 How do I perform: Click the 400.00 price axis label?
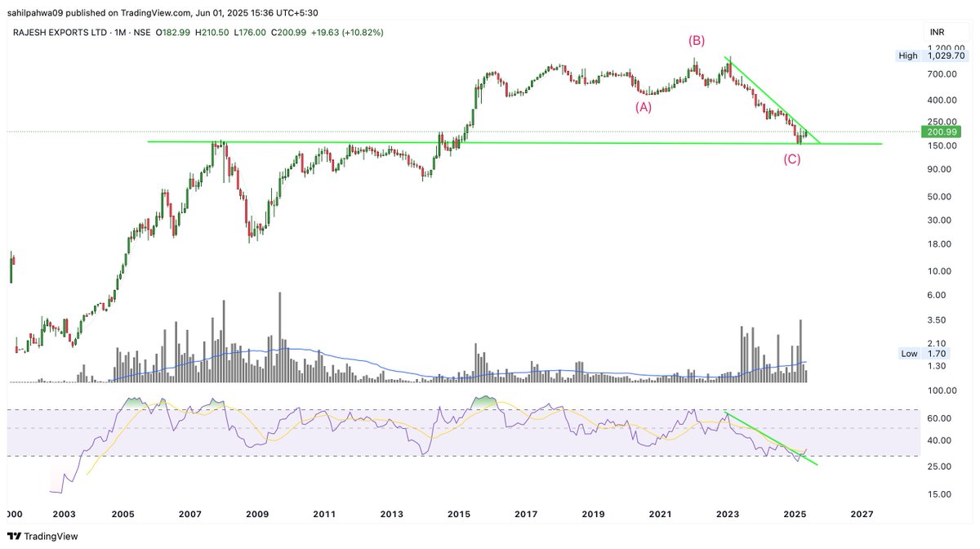tap(941, 100)
